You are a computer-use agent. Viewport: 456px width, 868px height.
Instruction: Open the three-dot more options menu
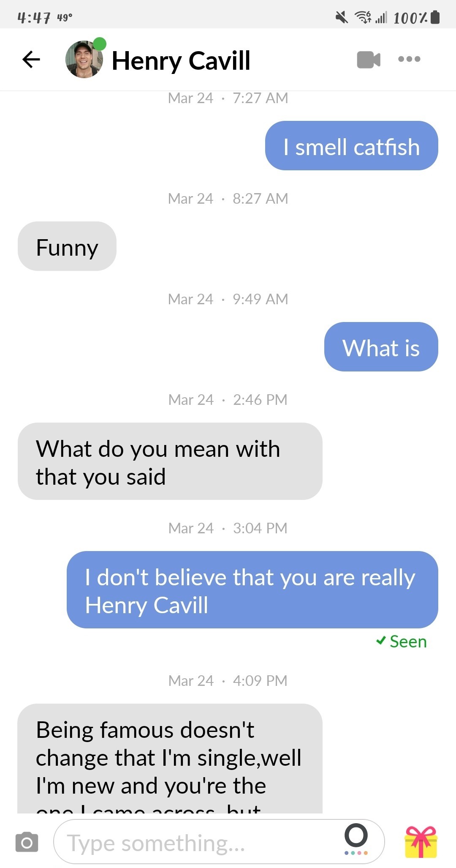[x=409, y=59]
